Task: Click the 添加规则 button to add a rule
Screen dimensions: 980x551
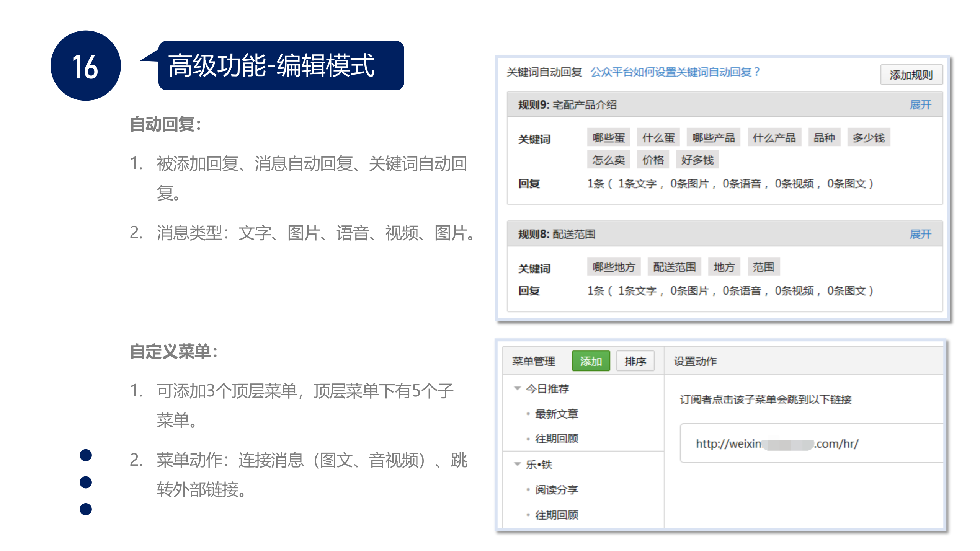Action: tap(911, 75)
